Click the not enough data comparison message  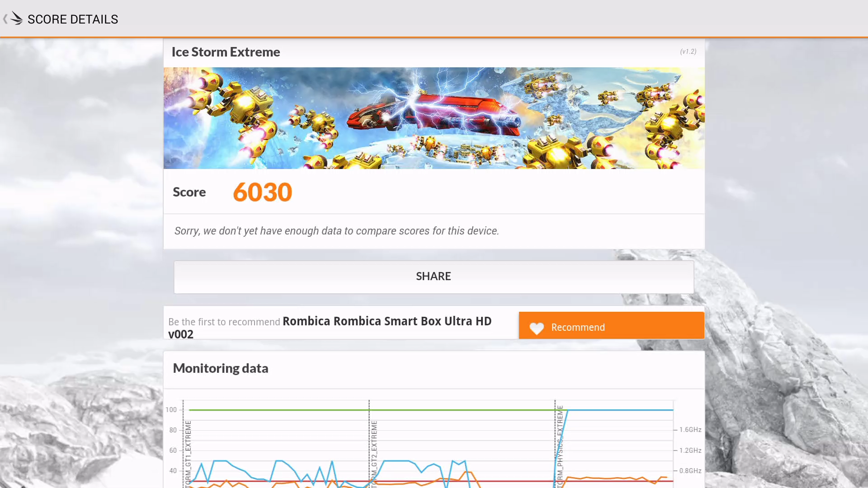click(337, 231)
